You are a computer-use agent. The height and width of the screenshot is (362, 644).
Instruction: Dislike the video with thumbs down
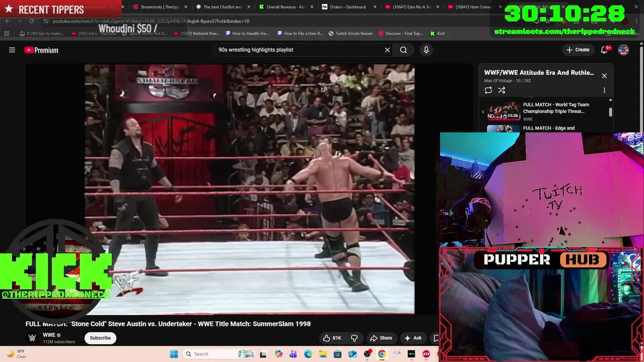[354, 338]
